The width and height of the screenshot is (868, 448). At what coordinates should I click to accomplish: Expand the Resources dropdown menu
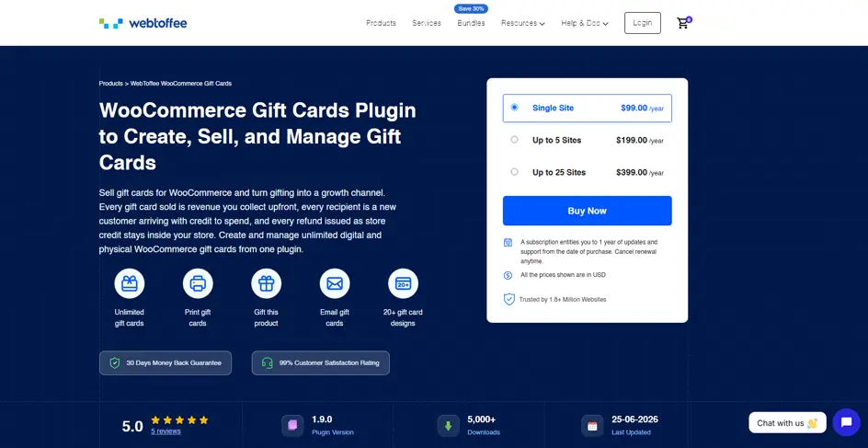point(523,23)
